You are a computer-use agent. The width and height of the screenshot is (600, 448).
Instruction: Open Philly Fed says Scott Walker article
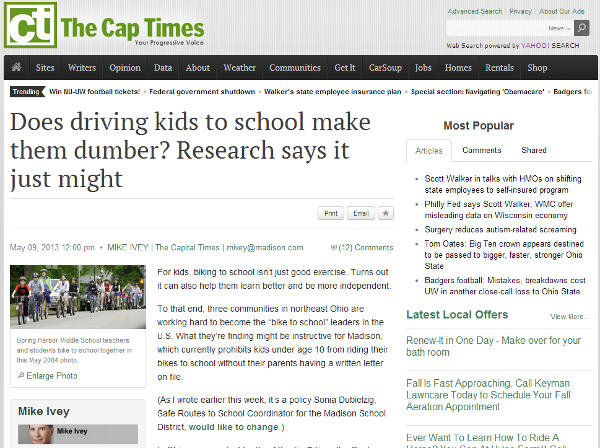(499, 210)
